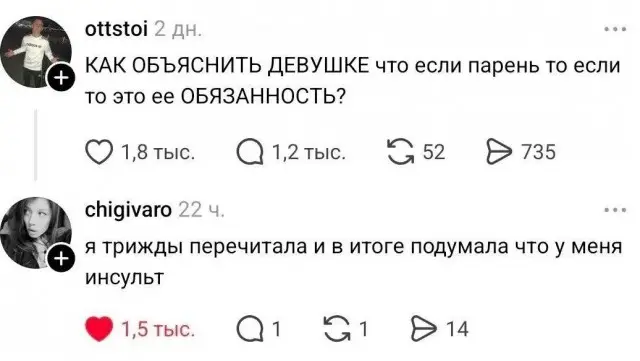640x361 pixels.
Task: View chigivaro's profile picture
Action: 36,233
